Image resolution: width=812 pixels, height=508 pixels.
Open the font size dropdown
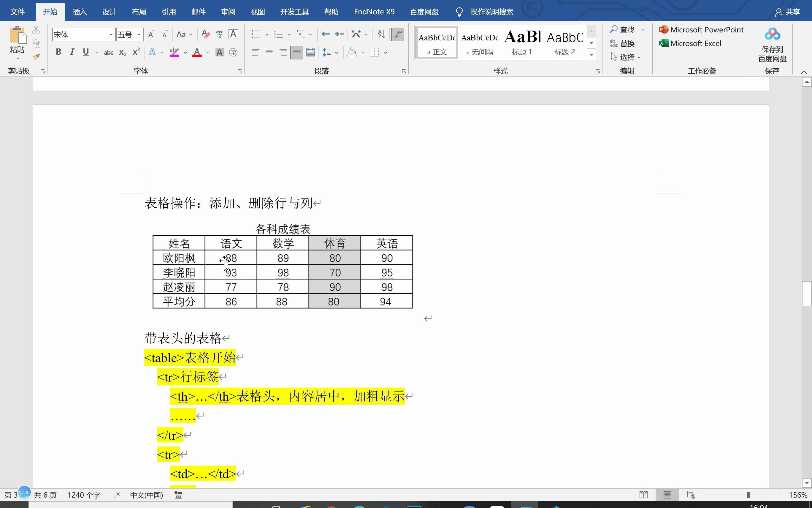click(x=139, y=34)
